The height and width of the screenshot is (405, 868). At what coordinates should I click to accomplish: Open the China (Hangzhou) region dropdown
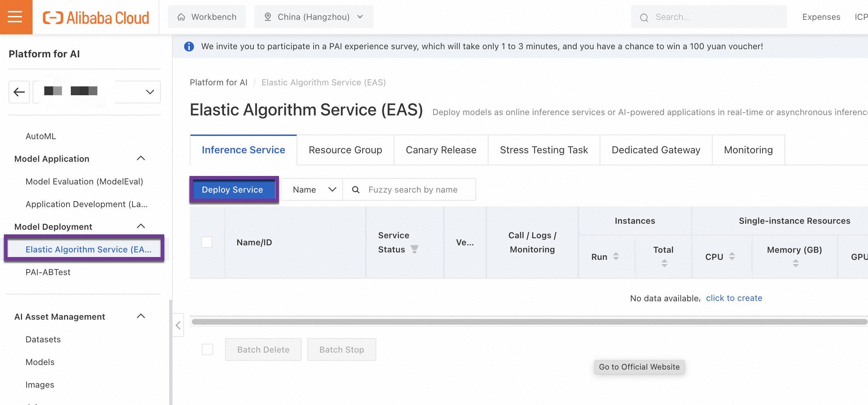point(314,17)
